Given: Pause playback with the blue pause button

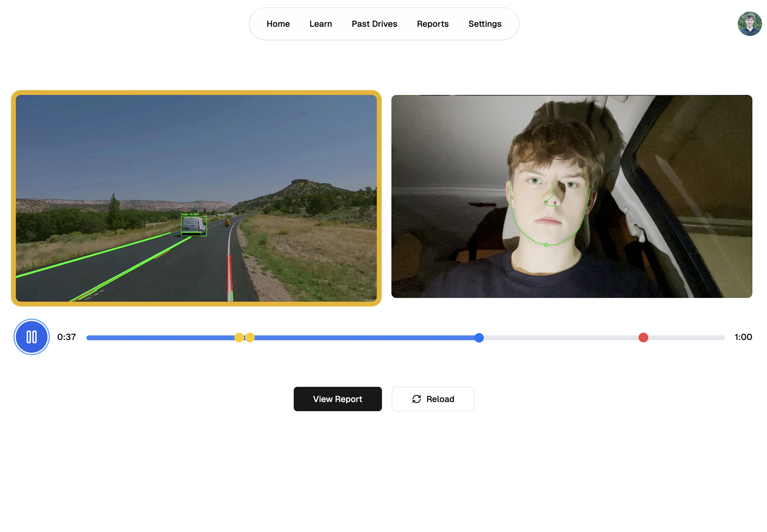Looking at the screenshot, I should point(31,337).
